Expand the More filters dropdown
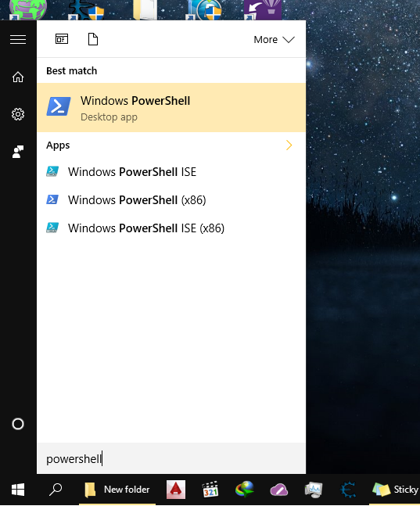Image resolution: width=420 pixels, height=506 pixels. point(274,39)
